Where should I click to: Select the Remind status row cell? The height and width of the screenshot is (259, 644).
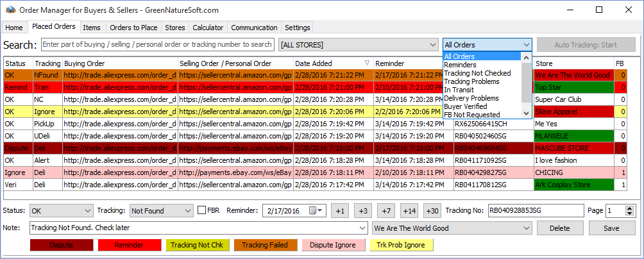[18, 87]
